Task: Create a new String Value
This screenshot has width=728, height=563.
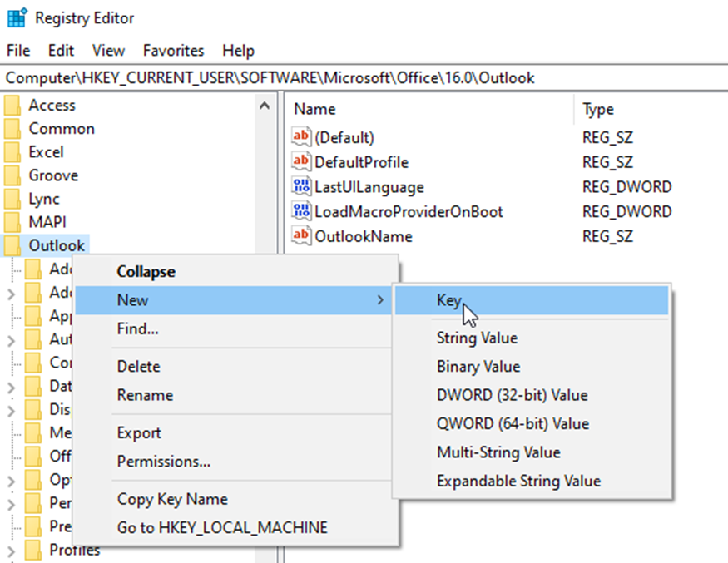Action: click(x=532, y=338)
